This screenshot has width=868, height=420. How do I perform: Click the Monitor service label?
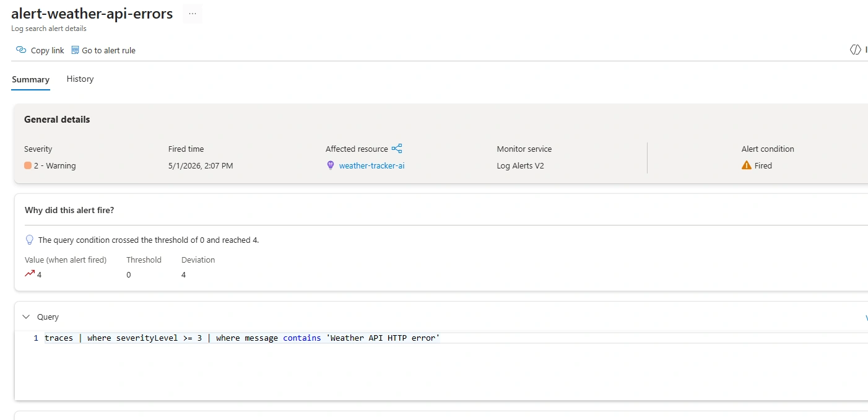(524, 149)
